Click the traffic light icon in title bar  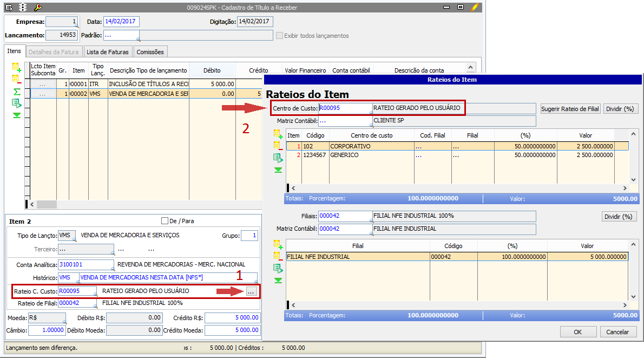tap(23, 7)
